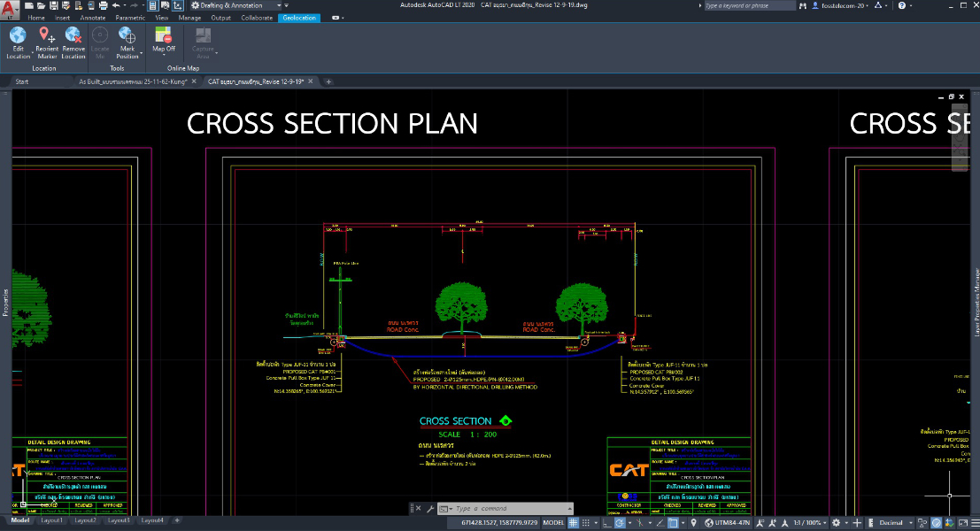Open the Home ribbon tab

[x=36, y=18]
